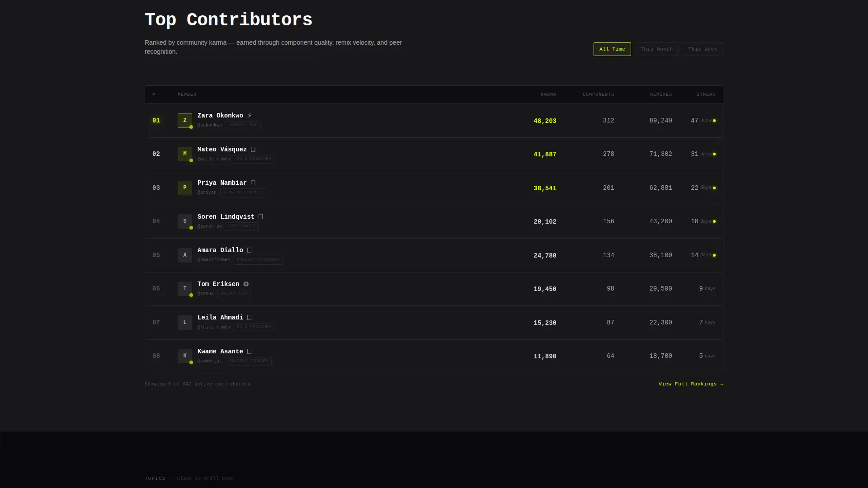
Task: Switch to the This Month filter
Action: pyautogui.click(x=656, y=49)
